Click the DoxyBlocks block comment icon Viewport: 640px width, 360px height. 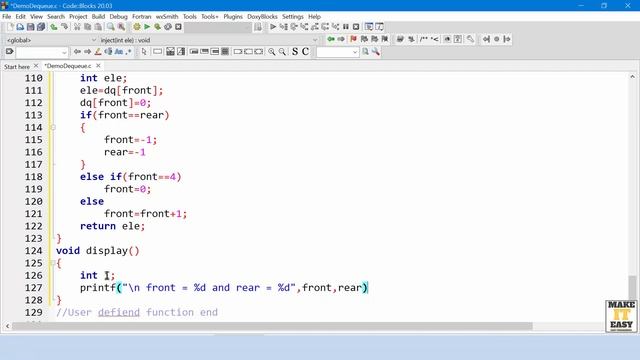point(424,39)
